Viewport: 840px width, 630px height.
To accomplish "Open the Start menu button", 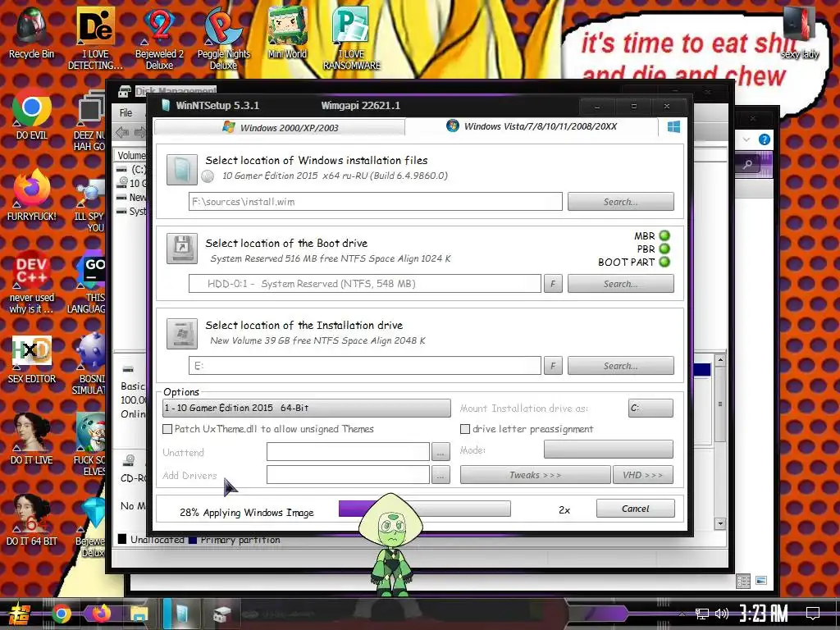I will [18, 614].
